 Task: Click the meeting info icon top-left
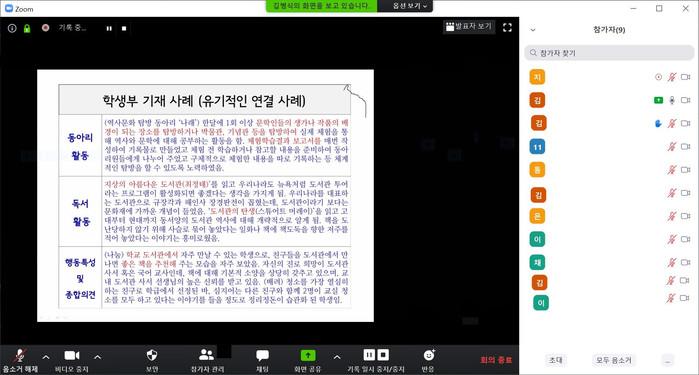[x=12, y=28]
